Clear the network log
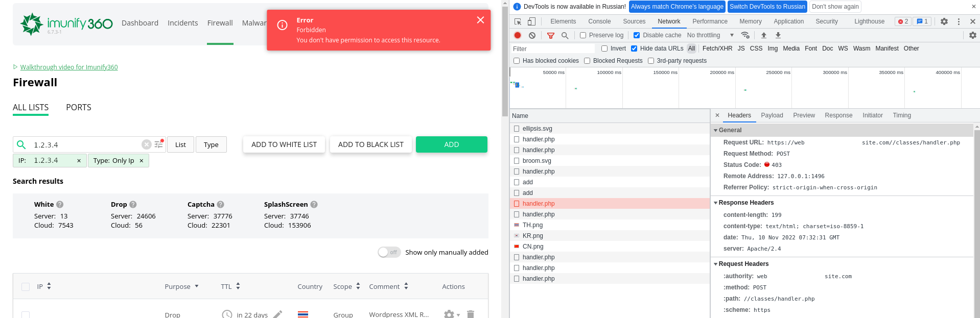Screen dimensions: 980x318 pos(532,35)
